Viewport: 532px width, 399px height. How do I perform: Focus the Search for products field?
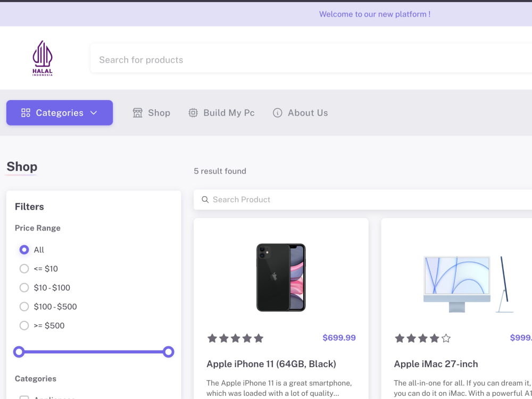pos(311,58)
